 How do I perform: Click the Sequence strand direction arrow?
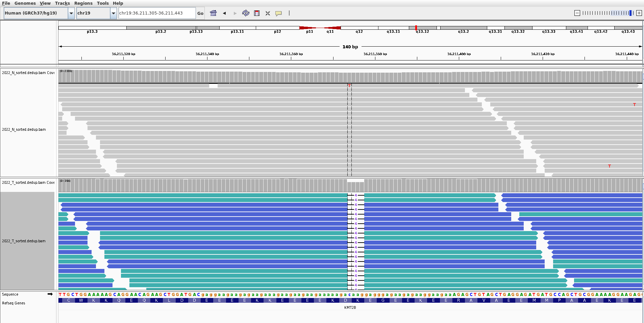[50, 294]
